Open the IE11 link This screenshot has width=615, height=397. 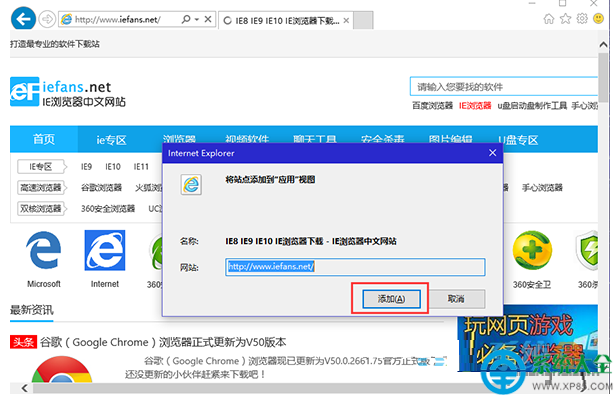(x=141, y=167)
